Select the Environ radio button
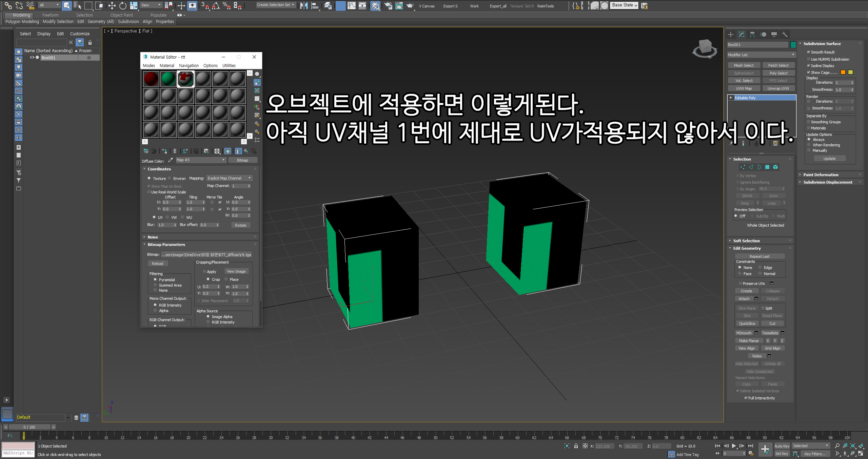Screen dimensions: 868x459 (170, 178)
